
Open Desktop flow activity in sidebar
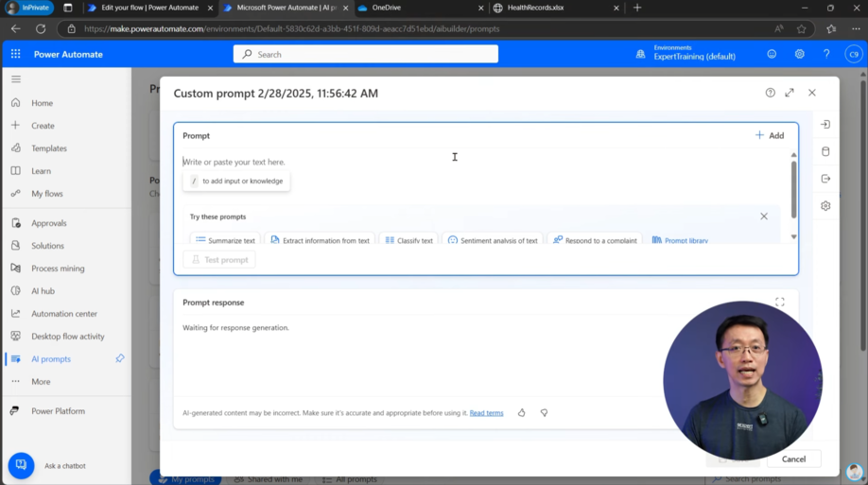(66, 337)
